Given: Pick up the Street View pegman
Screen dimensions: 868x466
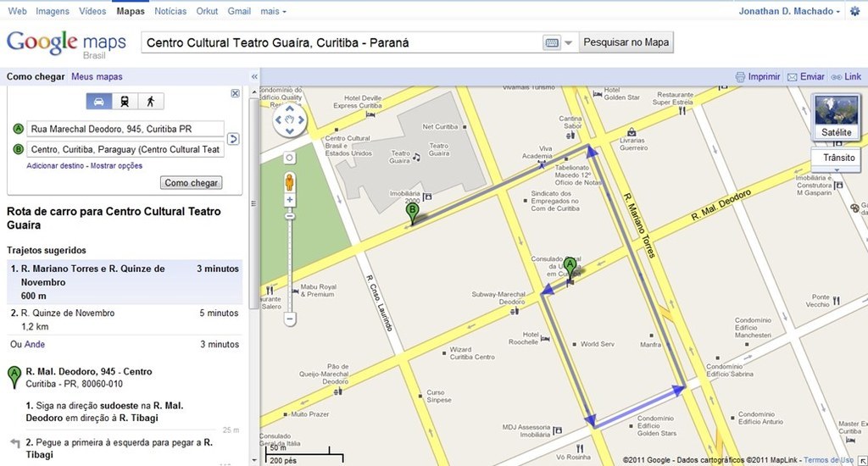Looking at the screenshot, I should [x=289, y=181].
